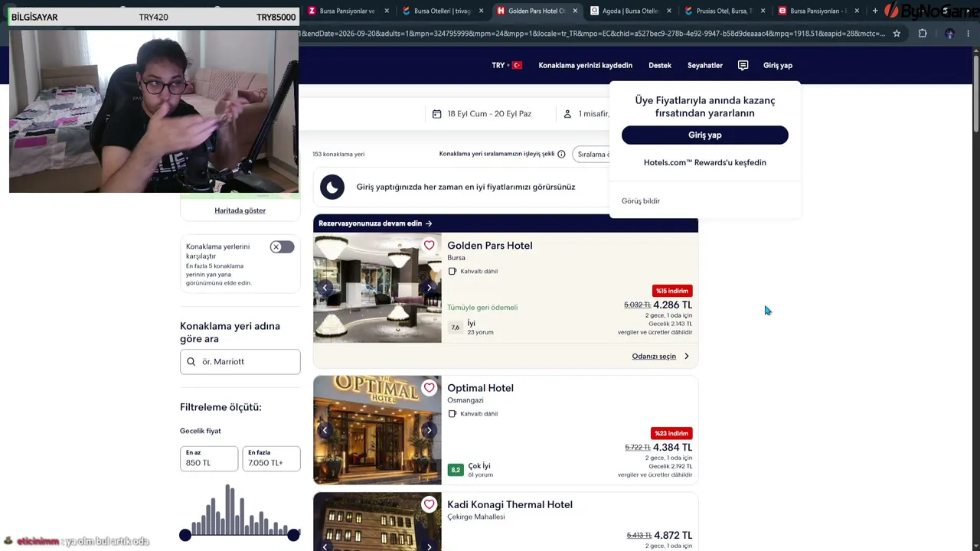This screenshot has width=980, height=551.
Task: Toggle the Konaklama yerlerini karşılaştır switch
Action: pyautogui.click(x=282, y=247)
